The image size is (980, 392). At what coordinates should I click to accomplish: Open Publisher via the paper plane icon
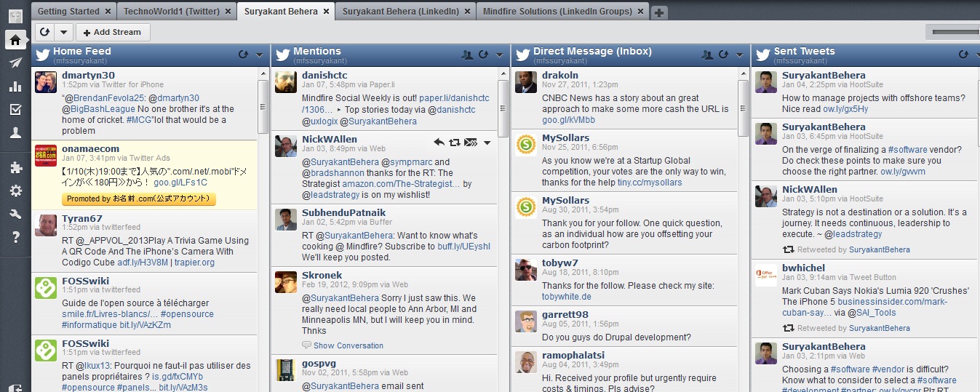(x=15, y=63)
